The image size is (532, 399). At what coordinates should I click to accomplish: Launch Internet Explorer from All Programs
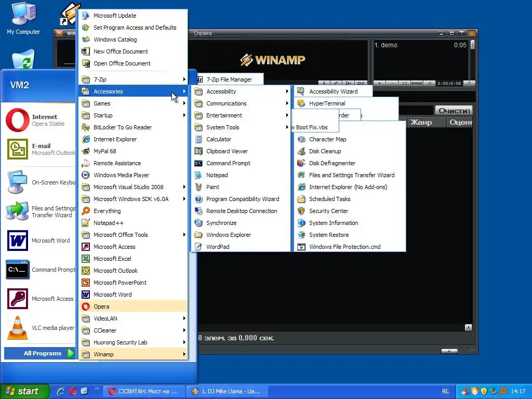coord(133,139)
